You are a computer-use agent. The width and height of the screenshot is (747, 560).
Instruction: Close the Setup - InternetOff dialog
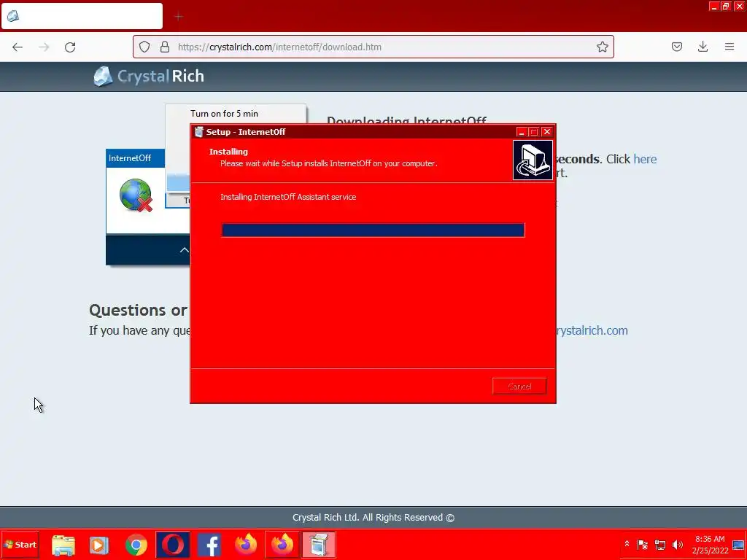(547, 132)
